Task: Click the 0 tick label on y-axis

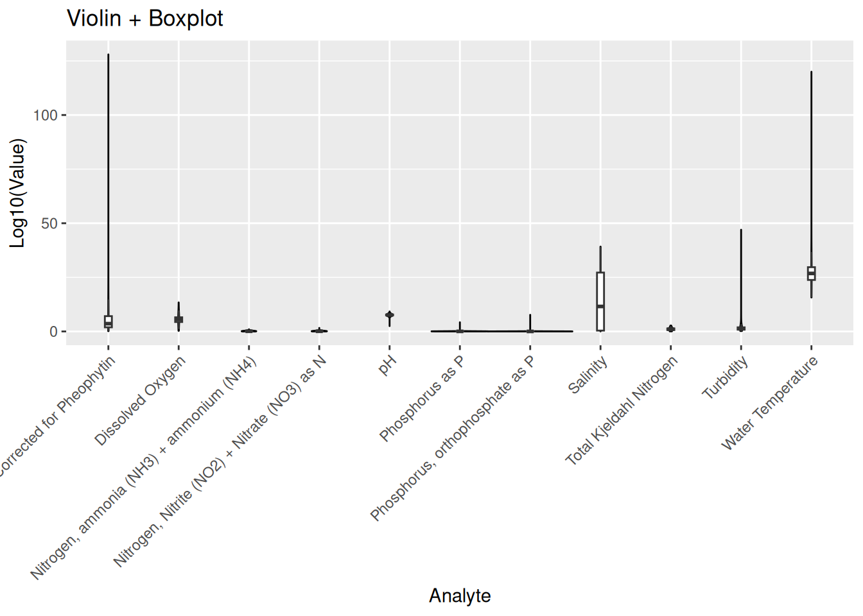Action: tap(54, 332)
